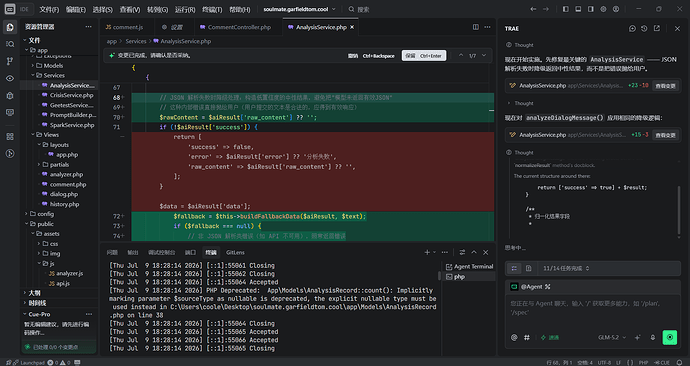
Task: Expand the Models folder in file tree
Action: click(x=53, y=66)
